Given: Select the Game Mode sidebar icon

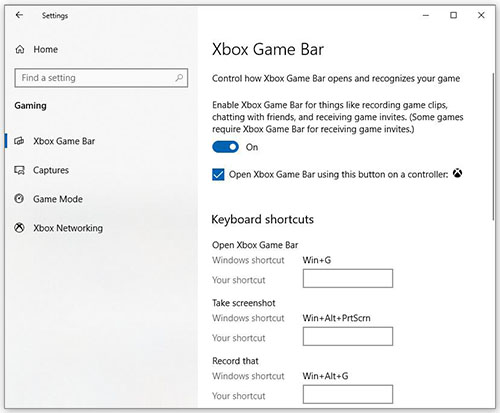Looking at the screenshot, I should pos(19,199).
